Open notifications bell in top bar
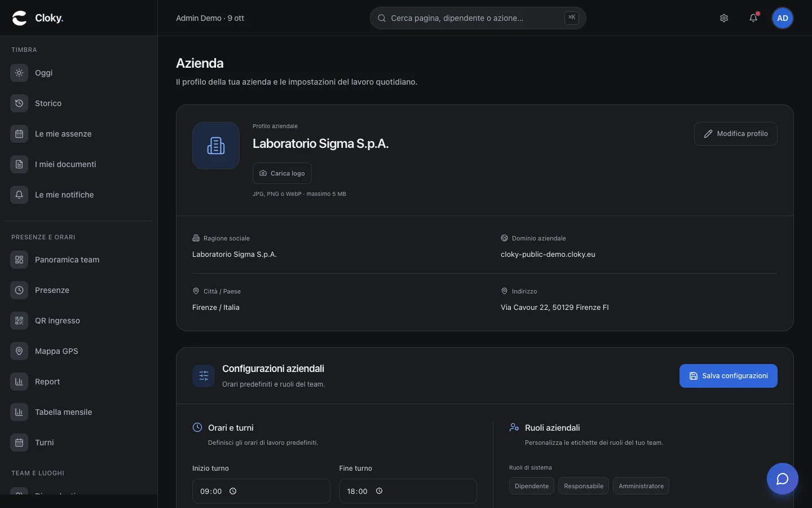 [753, 18]
